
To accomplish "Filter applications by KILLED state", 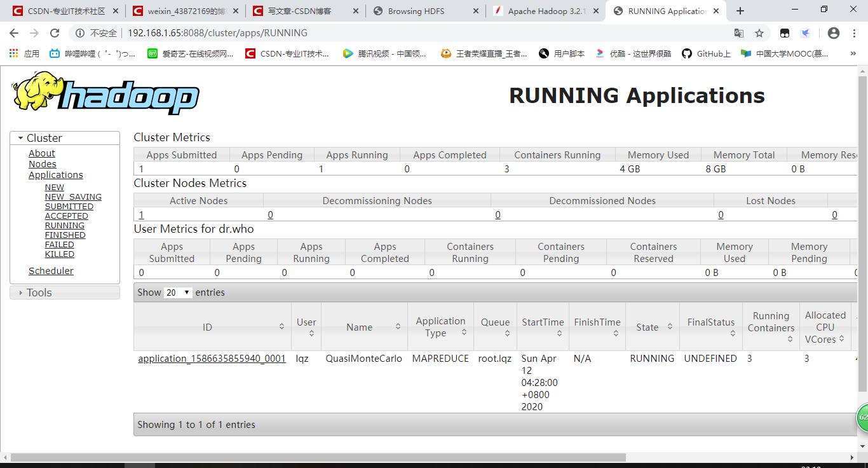I will point(60,254).
